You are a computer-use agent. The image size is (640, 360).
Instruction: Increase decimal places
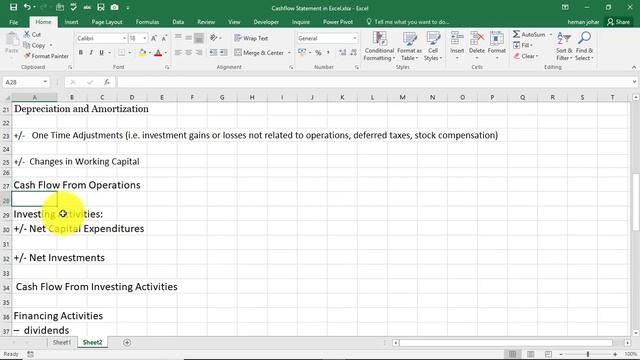click(342, 53)
